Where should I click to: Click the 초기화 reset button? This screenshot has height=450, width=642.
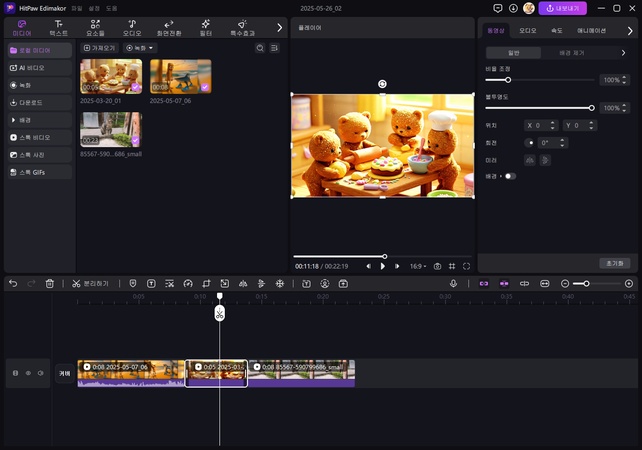click(615, 263)
